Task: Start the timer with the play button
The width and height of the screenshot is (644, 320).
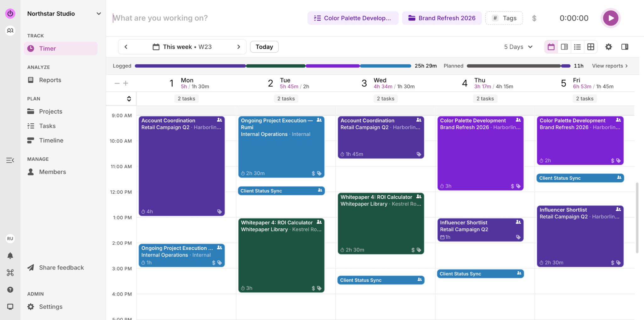Action: [610, 18]
